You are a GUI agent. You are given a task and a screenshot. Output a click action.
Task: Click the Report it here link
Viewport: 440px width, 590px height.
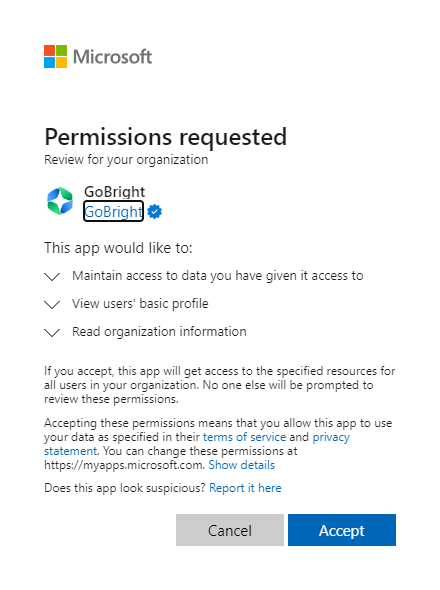tap(245, 488)
